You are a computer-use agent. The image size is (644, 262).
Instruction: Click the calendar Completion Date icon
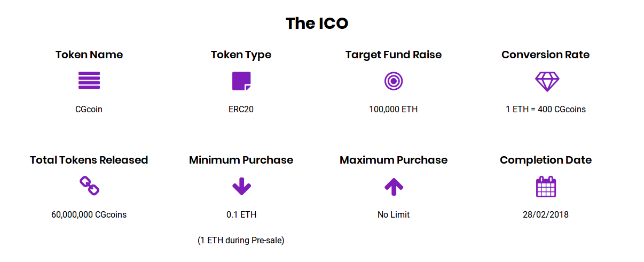[x=546, y=187]
